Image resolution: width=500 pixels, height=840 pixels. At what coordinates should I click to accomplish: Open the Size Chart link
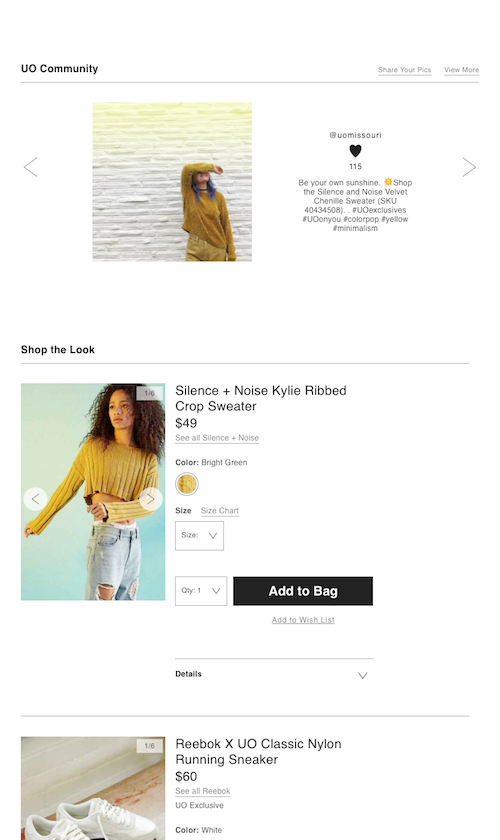pos(220,511)
